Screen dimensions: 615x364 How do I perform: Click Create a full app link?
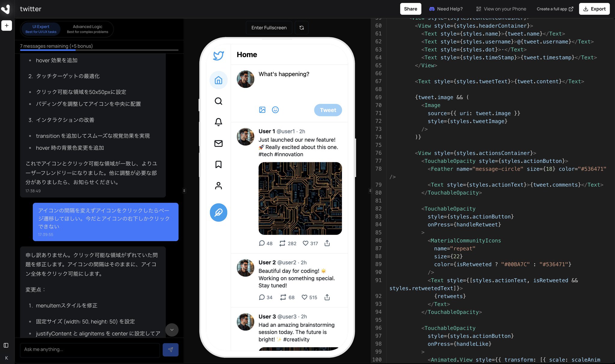[x=555, y=9]
